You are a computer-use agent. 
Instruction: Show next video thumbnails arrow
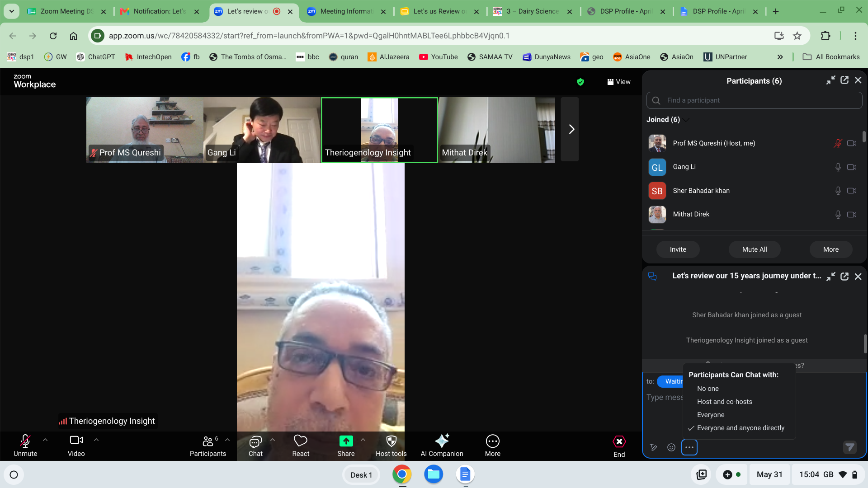pos(570,129)
